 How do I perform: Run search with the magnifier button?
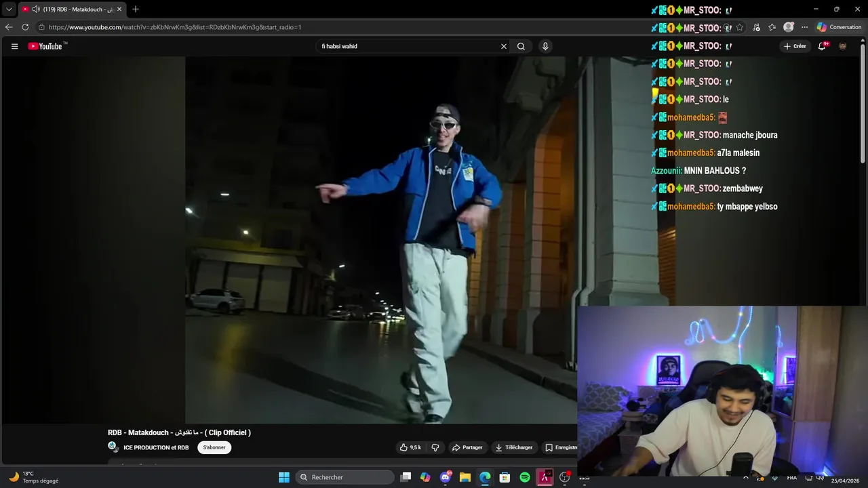[x=521, y=46]
